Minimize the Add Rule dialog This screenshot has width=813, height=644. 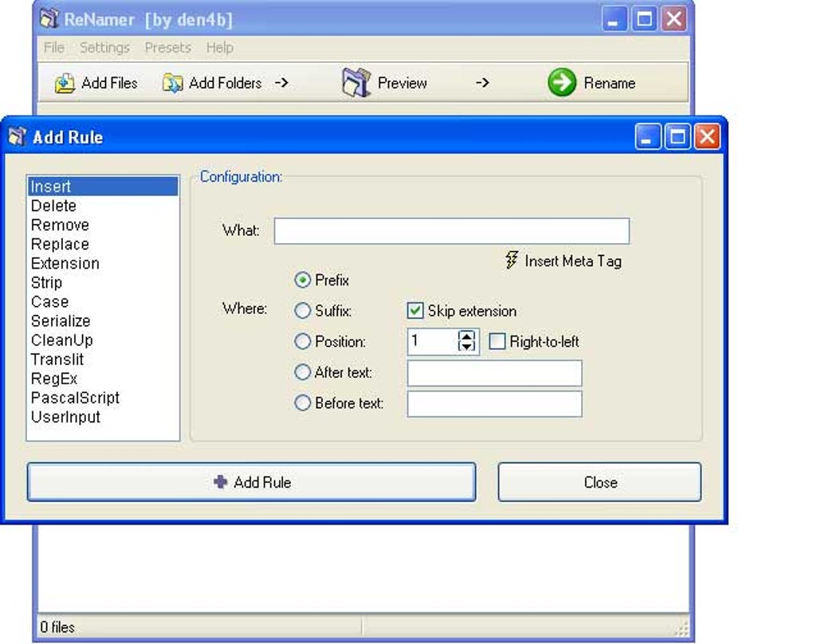pos(647,136)
